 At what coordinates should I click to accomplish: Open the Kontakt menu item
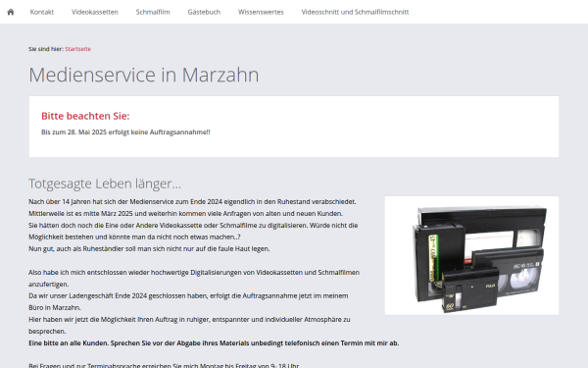pyautogui.click(x=42, y=12)
